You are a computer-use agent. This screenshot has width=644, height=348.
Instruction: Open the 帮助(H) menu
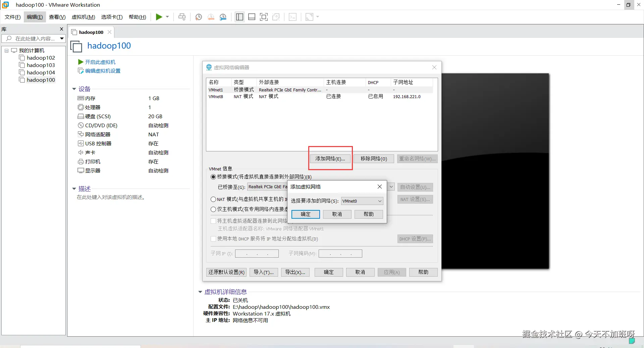(137, 17)
